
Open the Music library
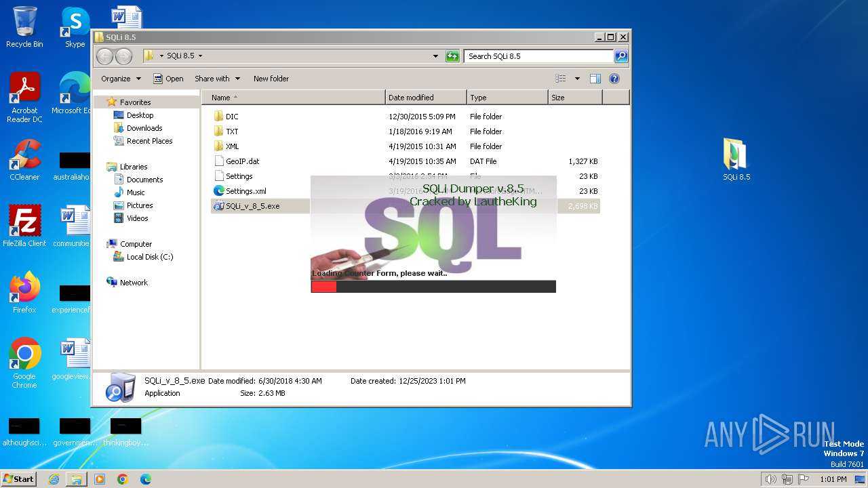pos(136,192)
